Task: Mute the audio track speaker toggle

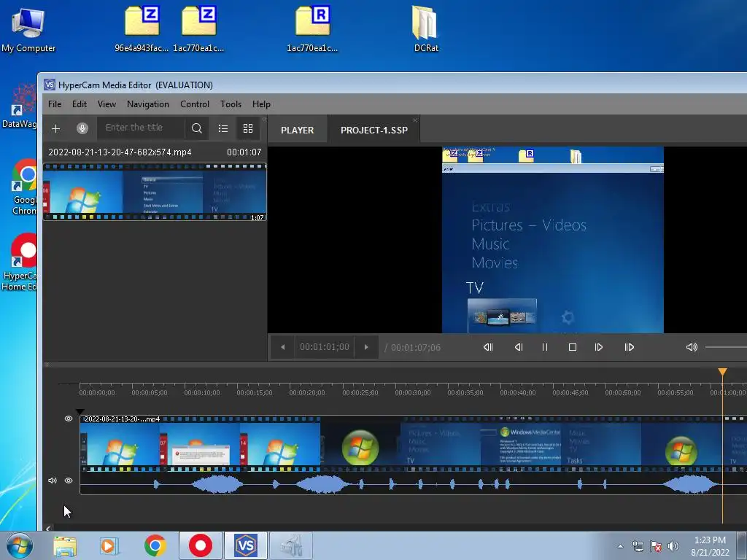Action: click(x=53, y=481)
